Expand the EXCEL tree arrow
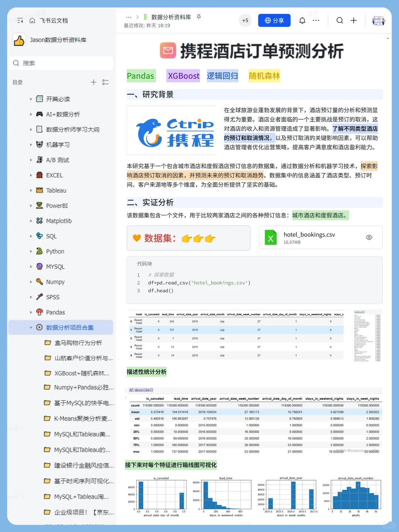 pyautogui.click(x=31, y=175)
